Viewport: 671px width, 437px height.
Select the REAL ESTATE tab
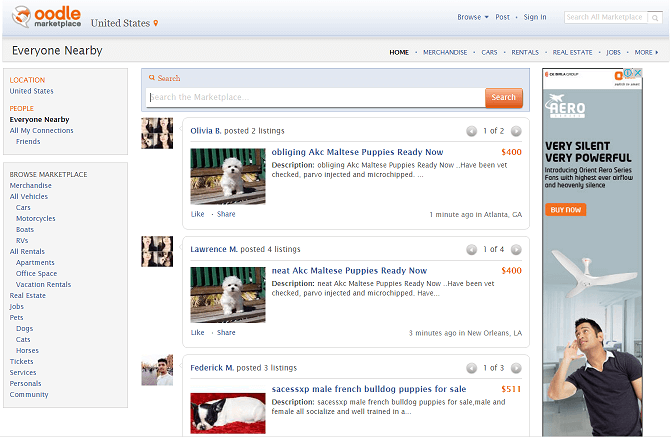coord(572,52)
